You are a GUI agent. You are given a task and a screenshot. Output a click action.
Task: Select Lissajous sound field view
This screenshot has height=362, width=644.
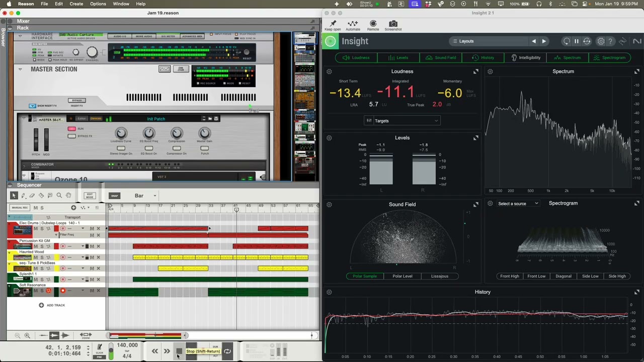[x=440, y=276]
